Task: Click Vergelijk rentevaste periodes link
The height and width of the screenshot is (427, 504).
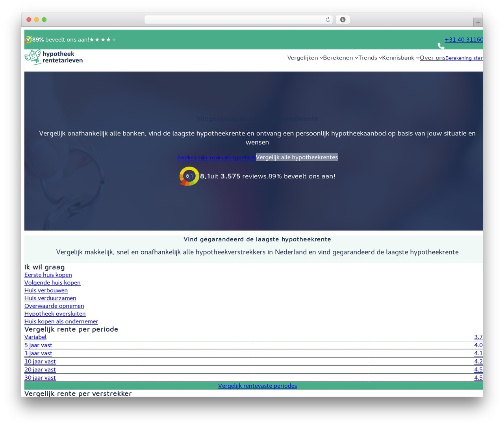Action: tap(258, 386)
